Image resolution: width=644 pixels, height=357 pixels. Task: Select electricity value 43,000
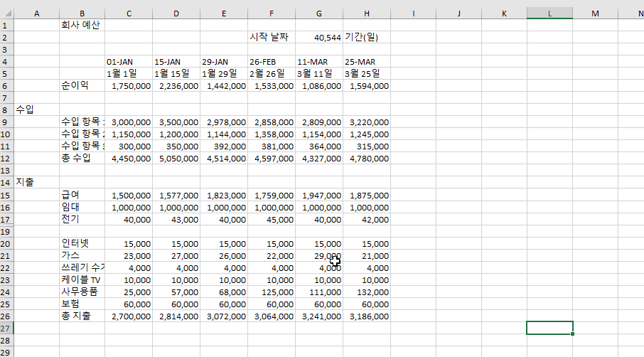[x=176, y=219]
